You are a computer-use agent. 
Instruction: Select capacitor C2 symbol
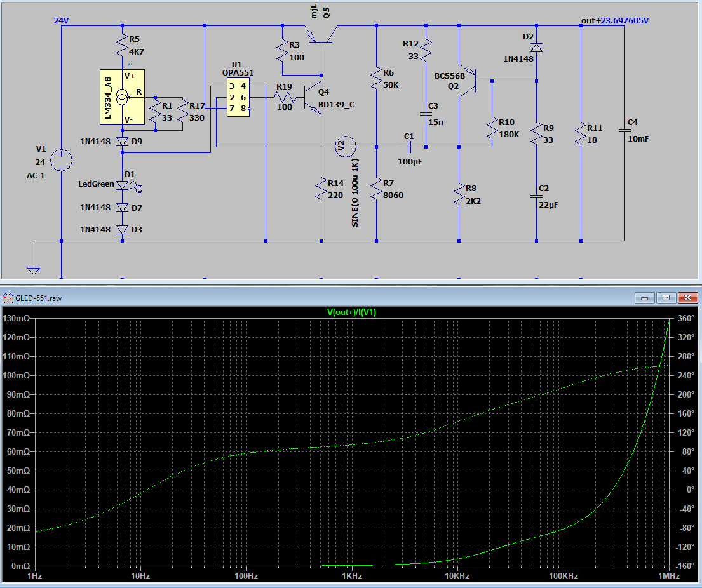coord(536,196)
